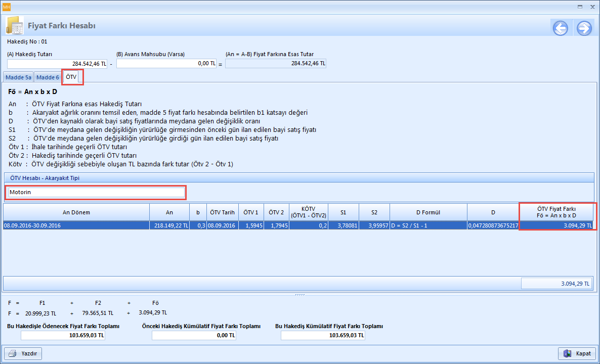Click the Fiyat Farkı Hesabı calculator icon

[x=14, y=26]
